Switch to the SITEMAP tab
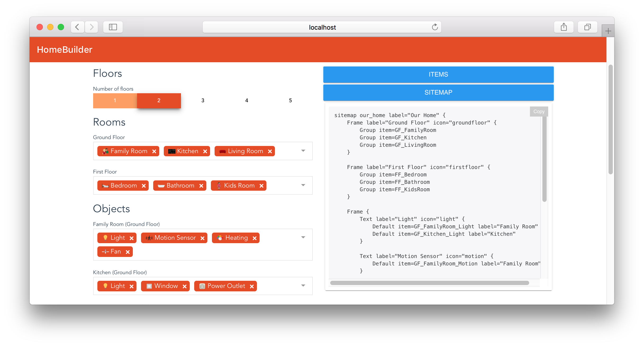The width and height of the screenshot is (644, 347). pos(438,92)
